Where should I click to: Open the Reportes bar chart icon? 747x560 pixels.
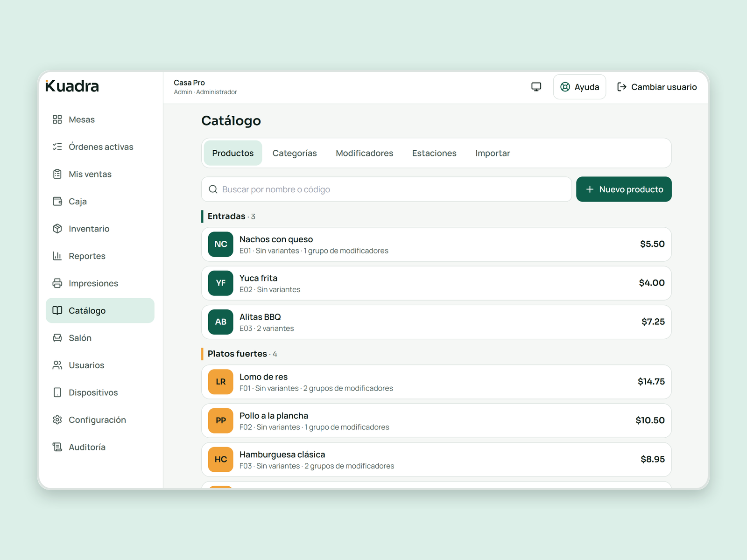tap(57, 256)
